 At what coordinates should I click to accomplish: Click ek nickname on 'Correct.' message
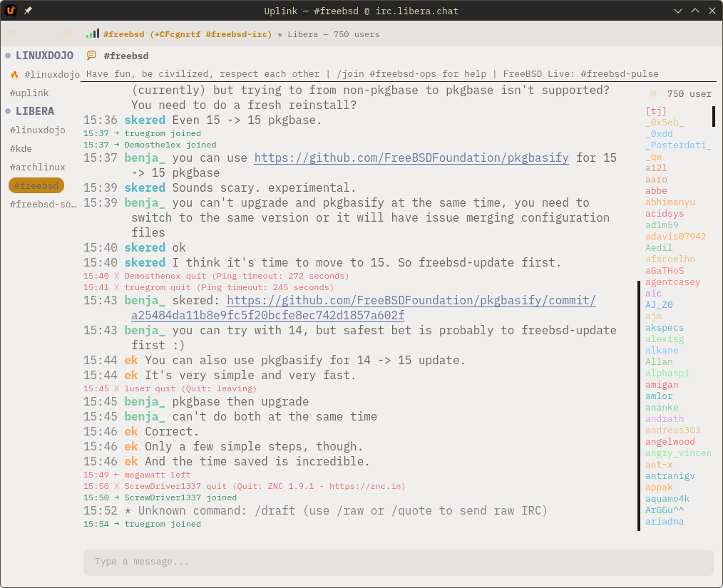click(x=131, y=431)
